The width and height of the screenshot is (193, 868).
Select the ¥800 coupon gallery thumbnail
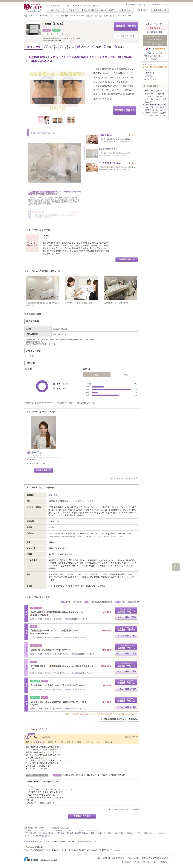44,120
